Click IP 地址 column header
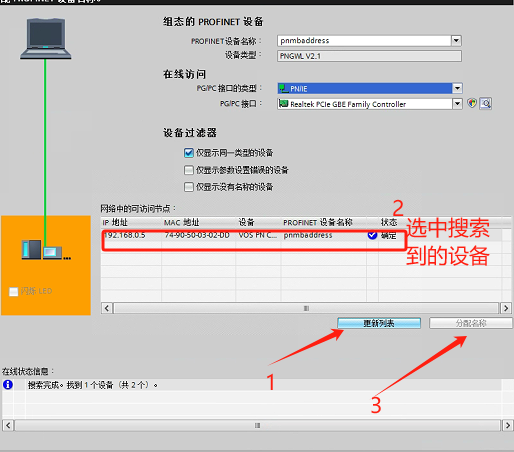Screen dimensions: 514x452 tap(131, 222)
